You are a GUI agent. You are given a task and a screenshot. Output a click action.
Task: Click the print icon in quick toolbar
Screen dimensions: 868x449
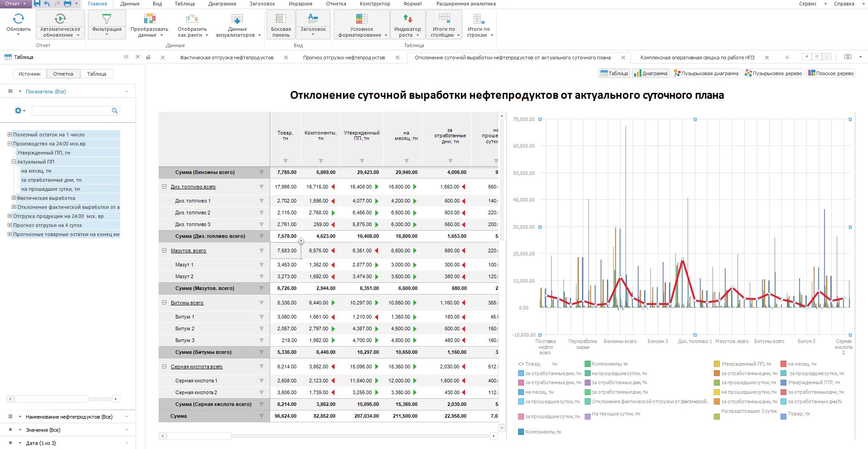[68, 4]
